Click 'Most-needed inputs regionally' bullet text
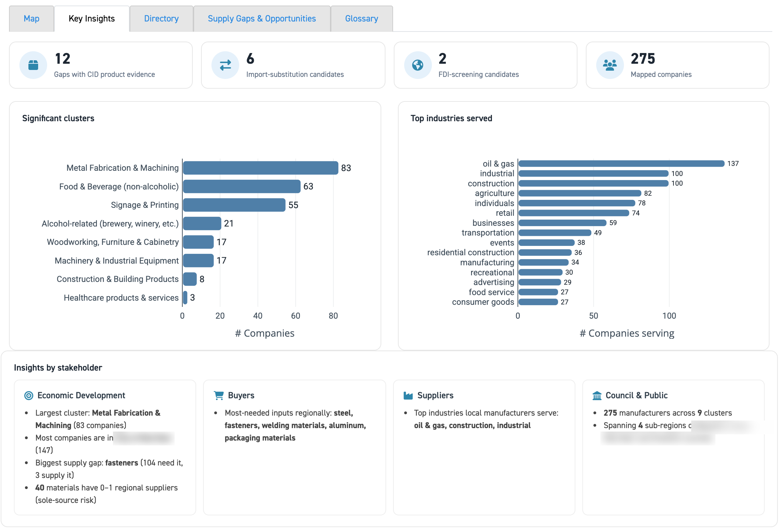Image resolution: width=782 pixels, height=532 pixels. pos(295,425)
